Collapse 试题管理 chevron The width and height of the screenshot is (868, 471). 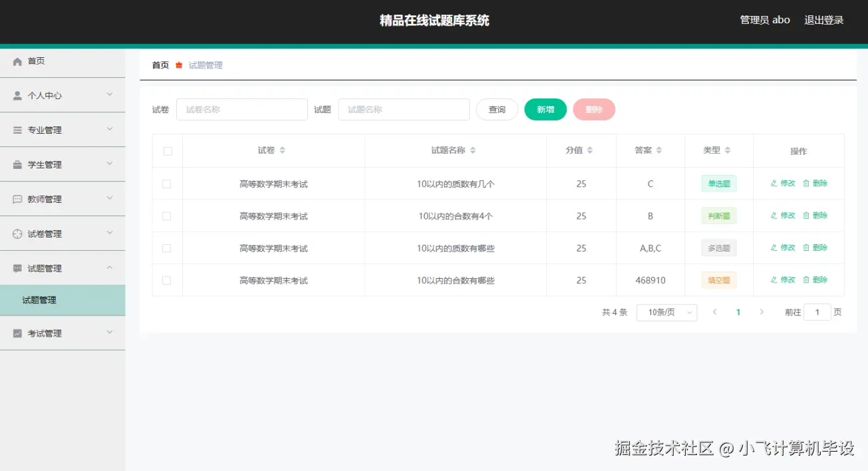point(110,267)
